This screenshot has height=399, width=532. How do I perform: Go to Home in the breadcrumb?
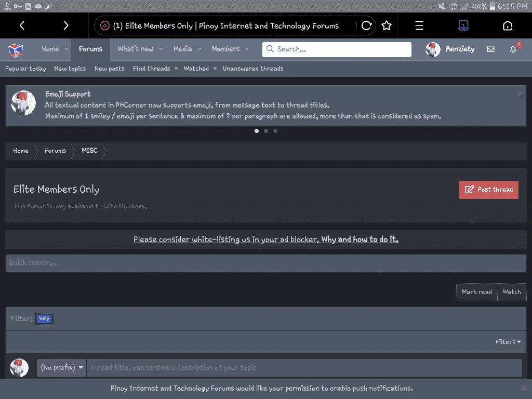(21, 151)
